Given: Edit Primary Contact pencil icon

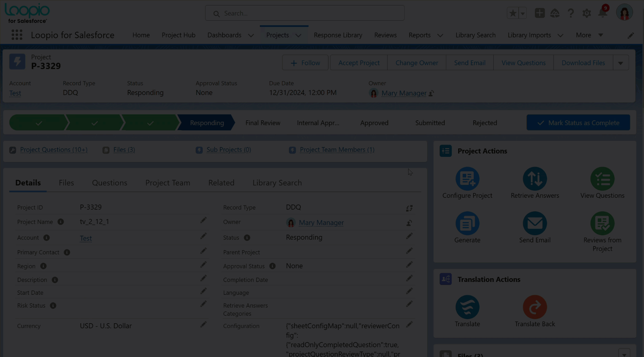Looking at the screenshot, I should (203, 251).
